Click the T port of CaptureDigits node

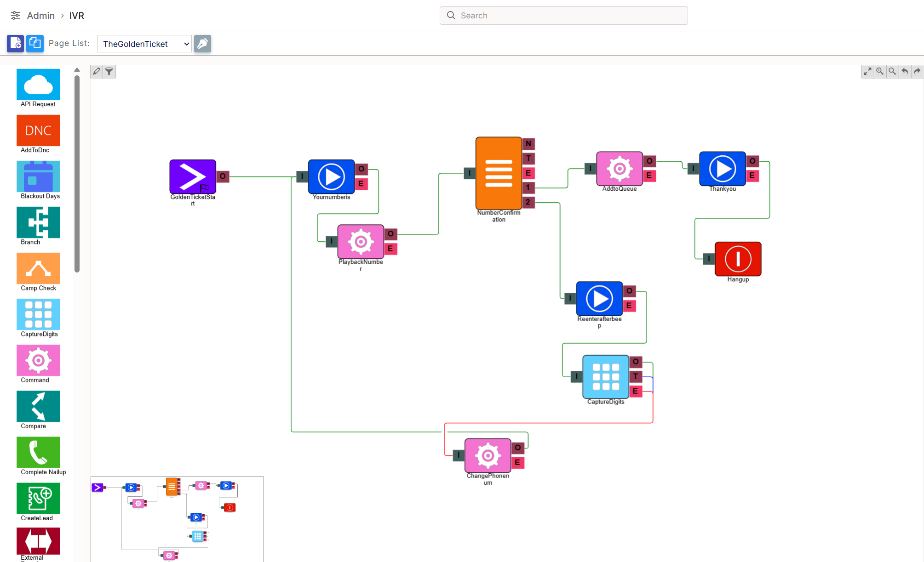636,376
